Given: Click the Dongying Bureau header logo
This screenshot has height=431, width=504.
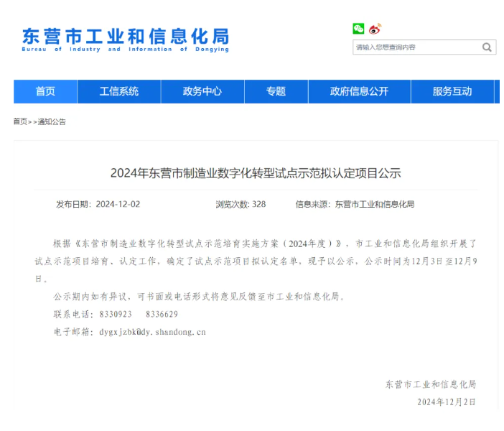Looking at the screenshot, I should tap(125, 40).
